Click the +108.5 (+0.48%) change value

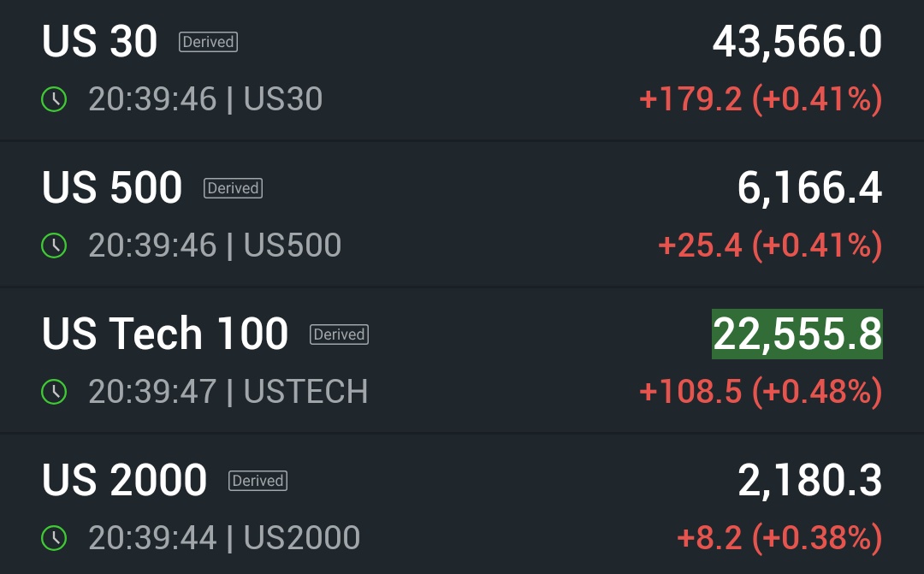pyautogui.click(x=761, y=392)
